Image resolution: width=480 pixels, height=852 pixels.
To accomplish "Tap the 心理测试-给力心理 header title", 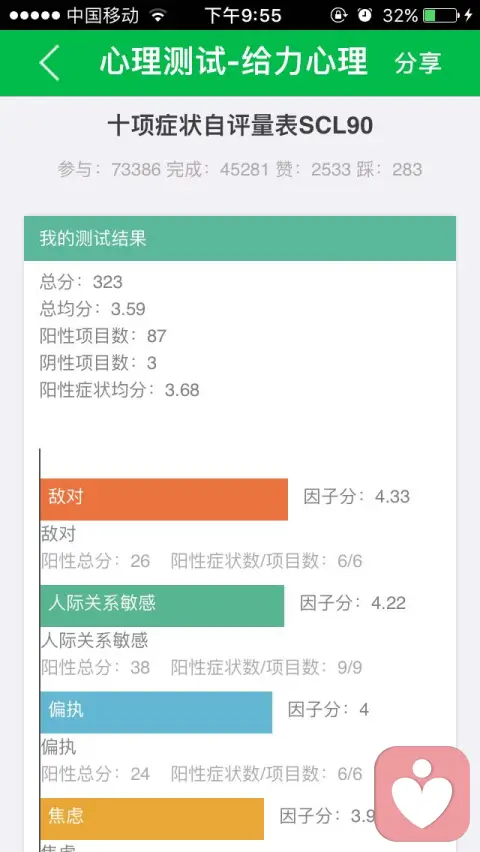I will 234,62.
